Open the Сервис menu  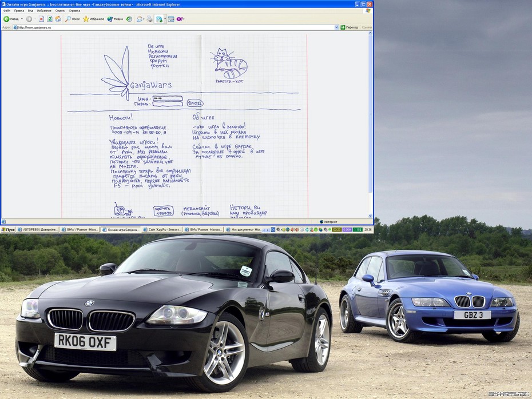[60, 11]
